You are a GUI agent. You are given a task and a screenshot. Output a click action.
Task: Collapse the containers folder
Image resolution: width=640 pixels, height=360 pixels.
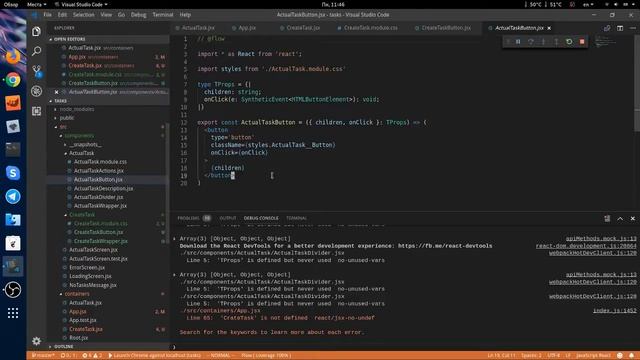(x=77, y=294)
